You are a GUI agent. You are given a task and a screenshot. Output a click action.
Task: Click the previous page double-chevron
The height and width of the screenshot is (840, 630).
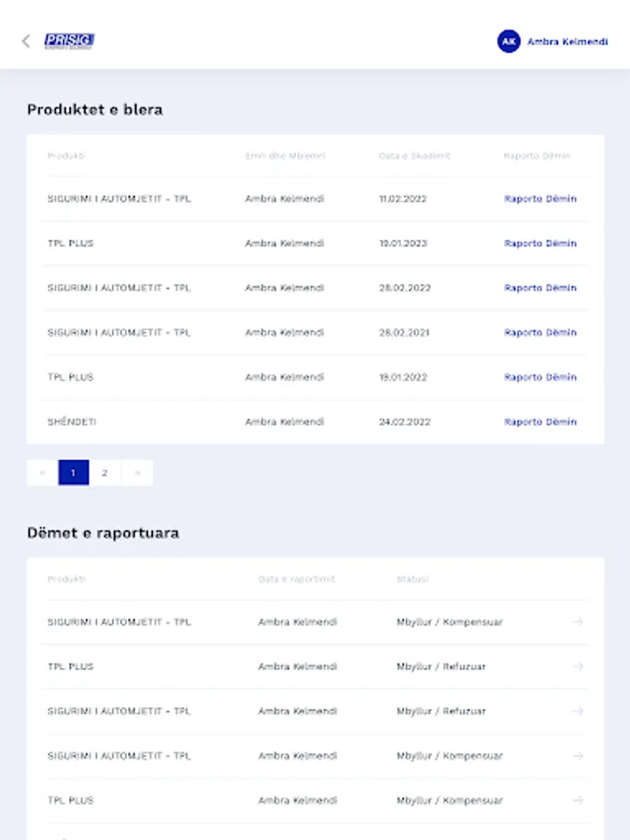[x=42, y=473]
